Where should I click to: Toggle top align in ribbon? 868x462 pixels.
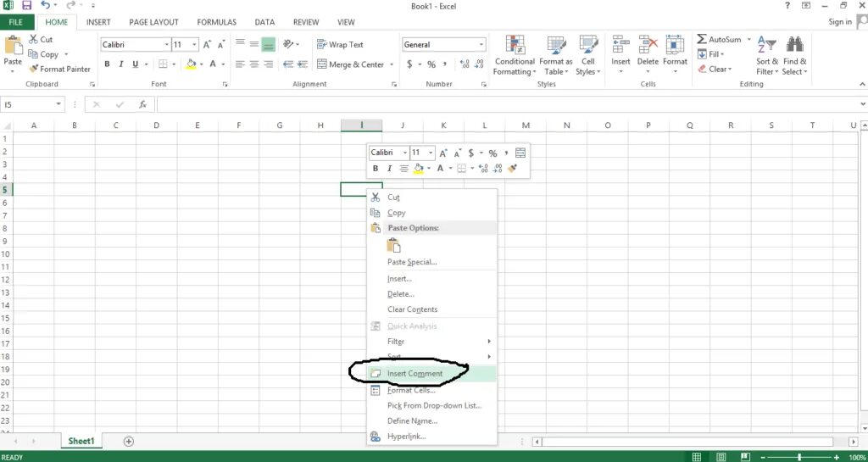pyautogui.click(x=240, y=44)
